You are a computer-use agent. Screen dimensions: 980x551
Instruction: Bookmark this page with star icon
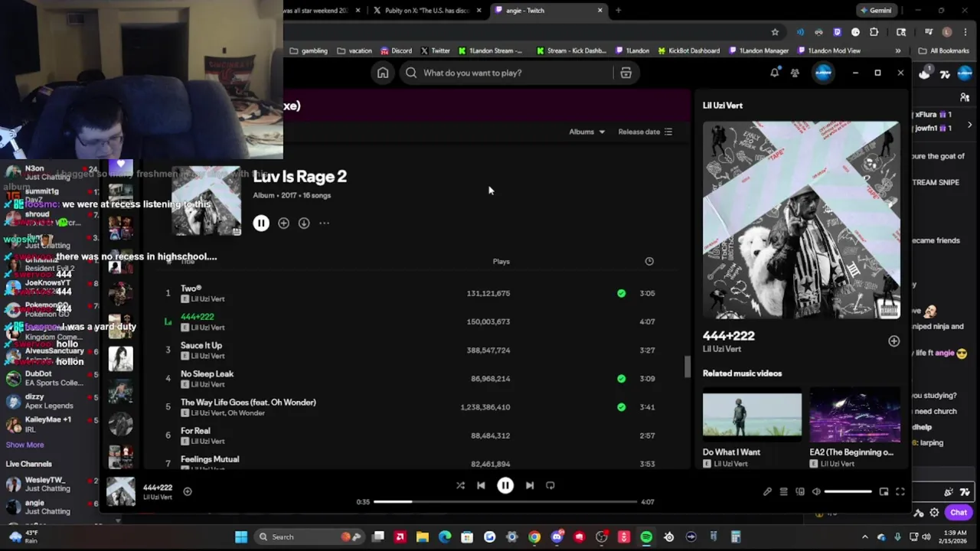click(775, 32)
